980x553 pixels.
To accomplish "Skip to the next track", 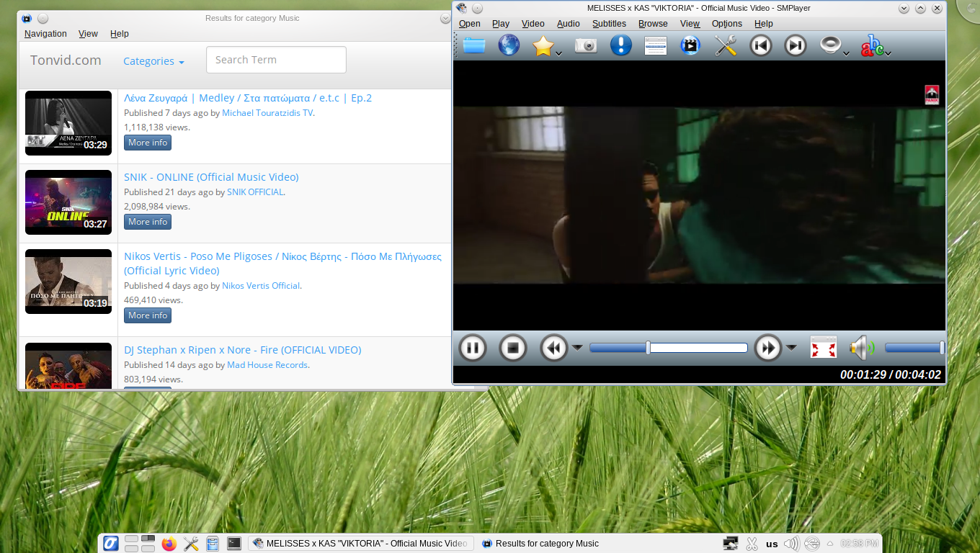I will coord(795,45).
